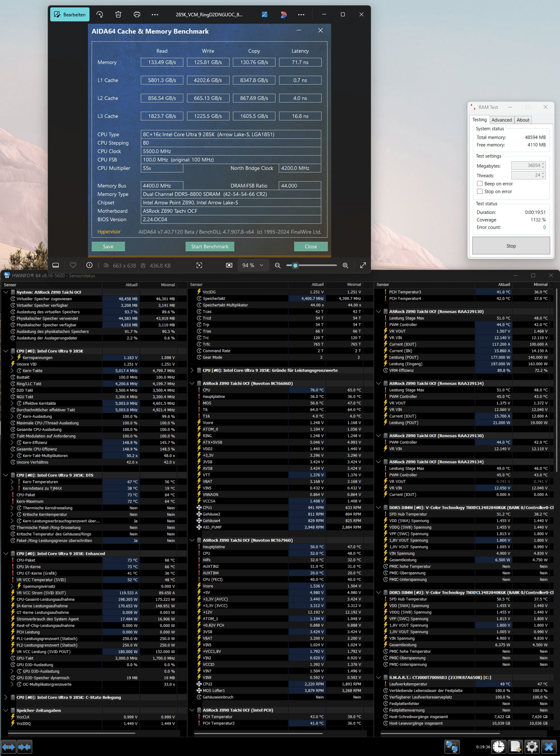Click the left sensor pane horizontal scrollbar
The width and height of the screenshot is (560, 756).
[72, 733]
